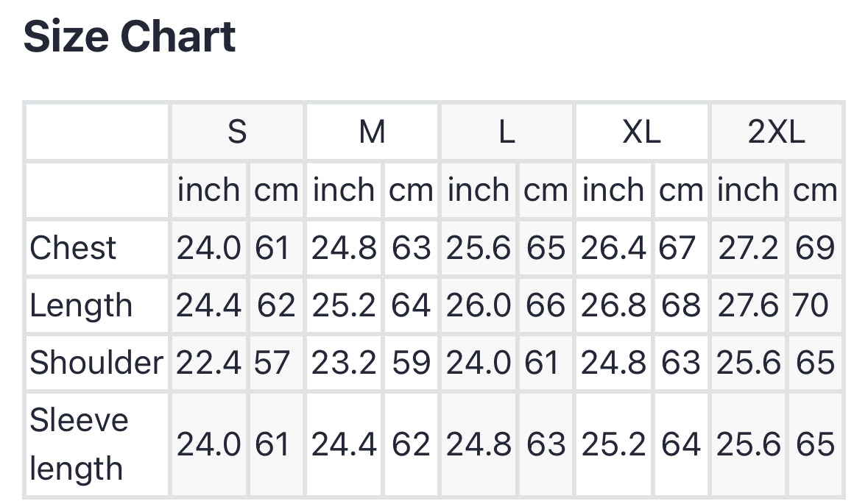Click the L size column header
This screenshot has width=868, height=504.
pos(507,132)
